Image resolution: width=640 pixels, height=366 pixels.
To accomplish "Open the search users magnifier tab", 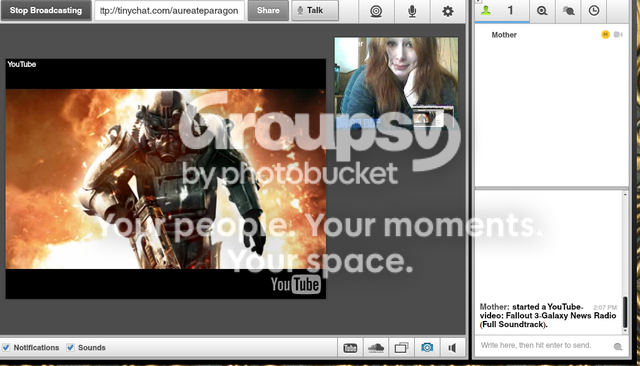I will point(542,11).
